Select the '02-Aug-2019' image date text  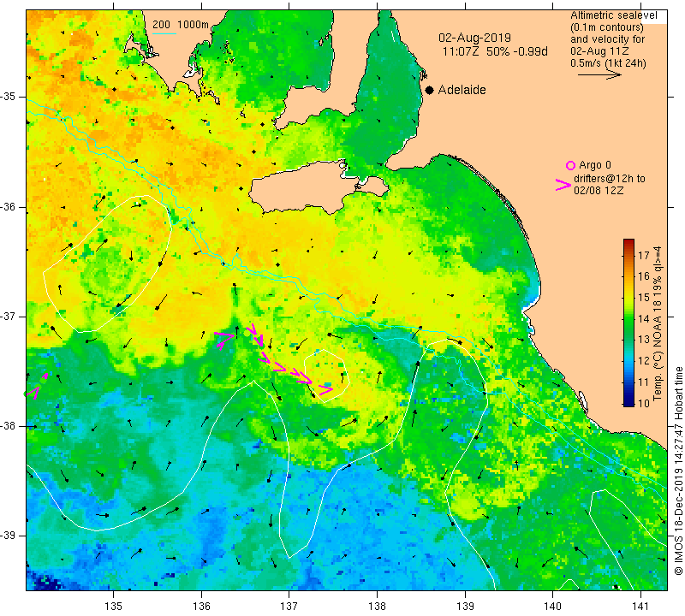[x=474, y=38]
